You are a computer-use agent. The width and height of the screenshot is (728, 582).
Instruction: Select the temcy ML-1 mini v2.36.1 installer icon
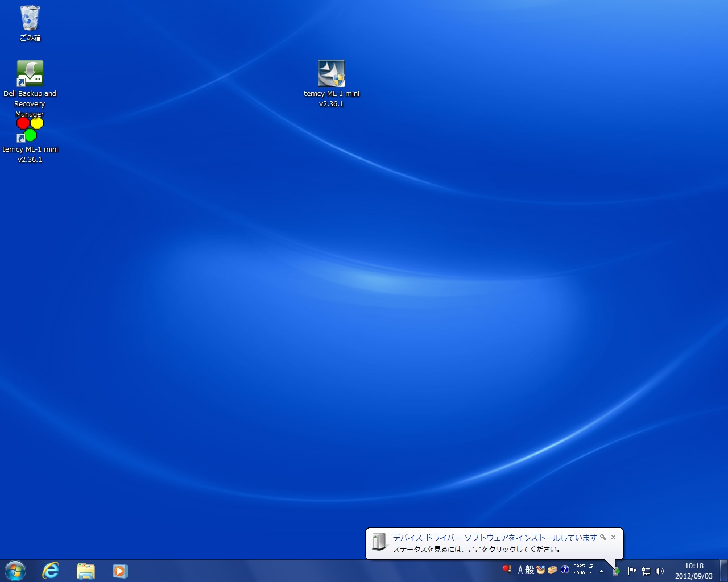pyautogui.click(x=332, y=84)
